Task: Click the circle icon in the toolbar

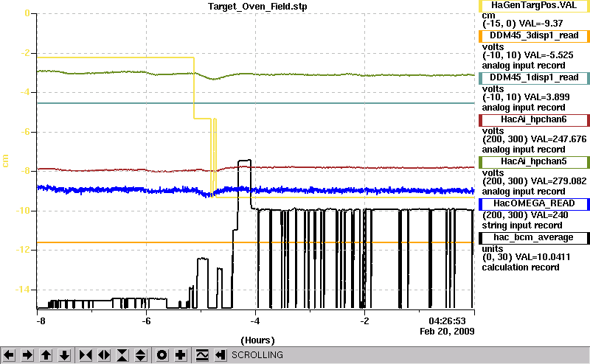Action: point(162,355)
